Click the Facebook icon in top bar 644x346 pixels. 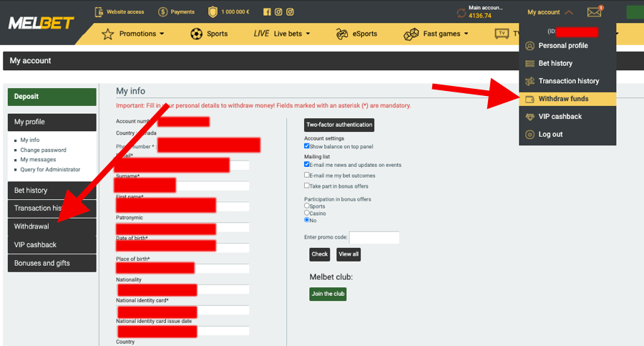point(267,12)
